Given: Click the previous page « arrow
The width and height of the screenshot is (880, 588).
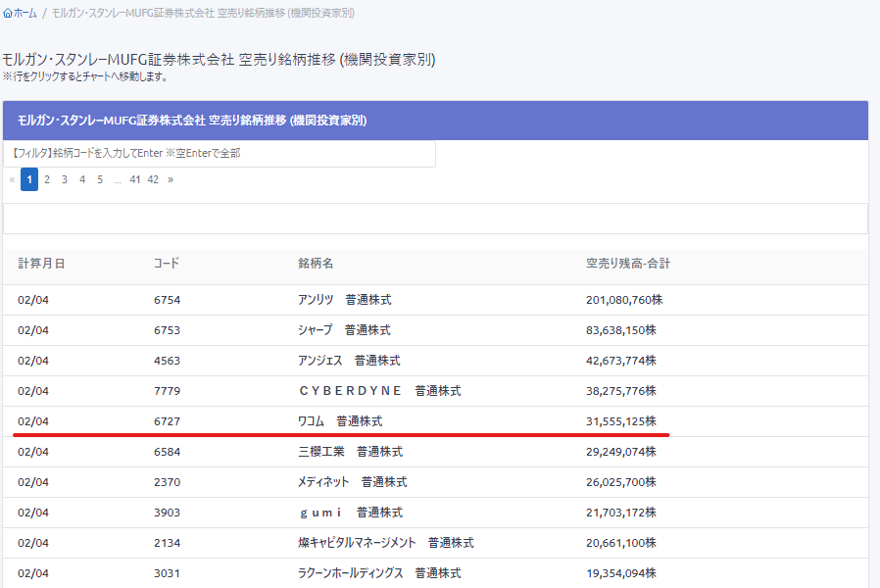Looking at the screenshot, I should point(12,179).
